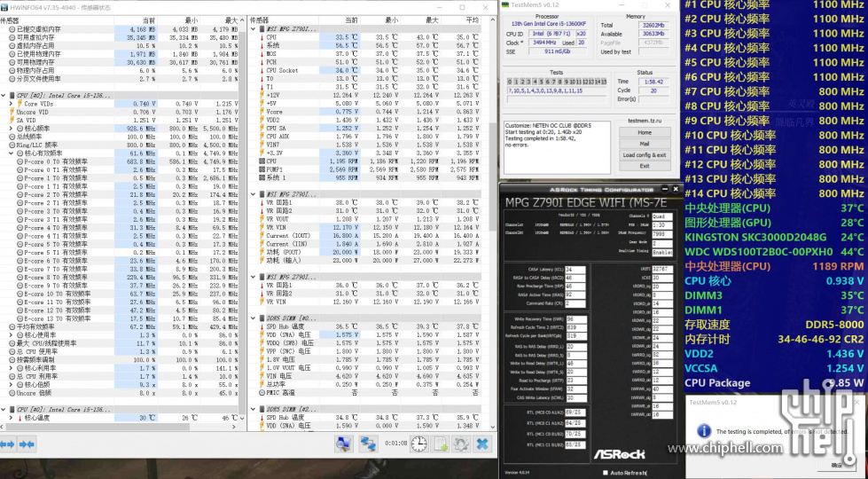
Task: Click 传感器 column header in right pane
Action: click(284, 20)
